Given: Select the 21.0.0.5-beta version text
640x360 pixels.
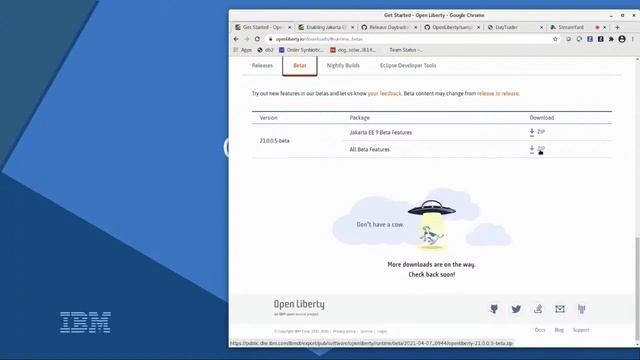Looking at the screenshot, I should [x=275, y=141].
